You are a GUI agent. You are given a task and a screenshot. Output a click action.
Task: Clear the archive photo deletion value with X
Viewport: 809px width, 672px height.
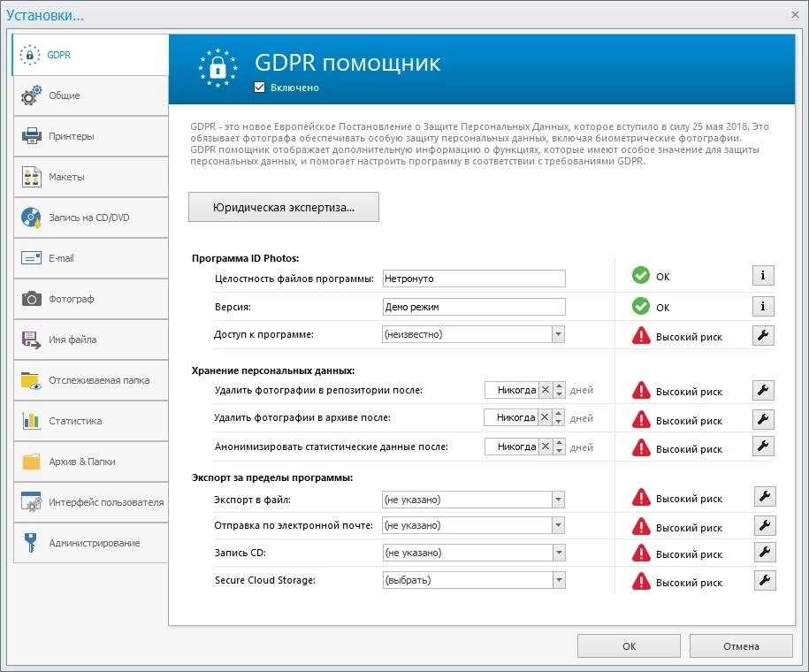click(545, 417)
